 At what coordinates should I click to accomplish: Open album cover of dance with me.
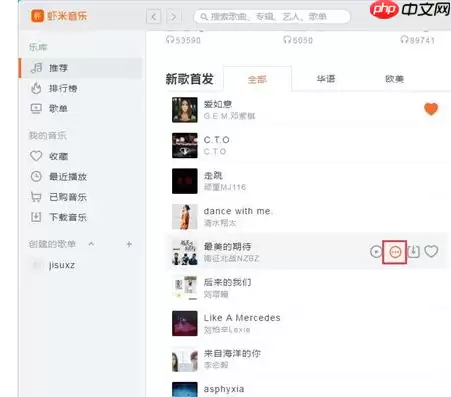(x=185, y=217)
